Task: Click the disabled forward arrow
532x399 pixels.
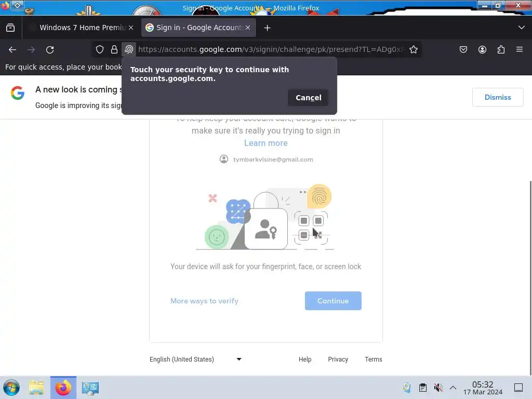Action: coord(31,50)
